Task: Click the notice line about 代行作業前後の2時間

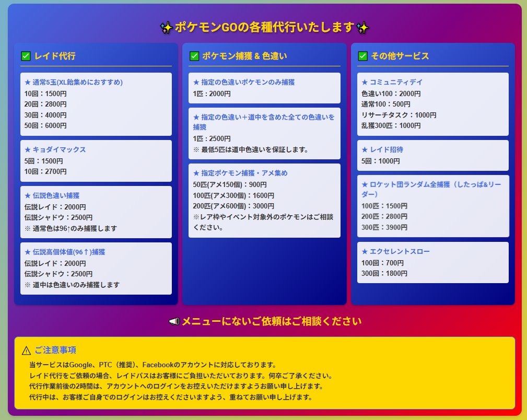Action: [x=177, y=387]
